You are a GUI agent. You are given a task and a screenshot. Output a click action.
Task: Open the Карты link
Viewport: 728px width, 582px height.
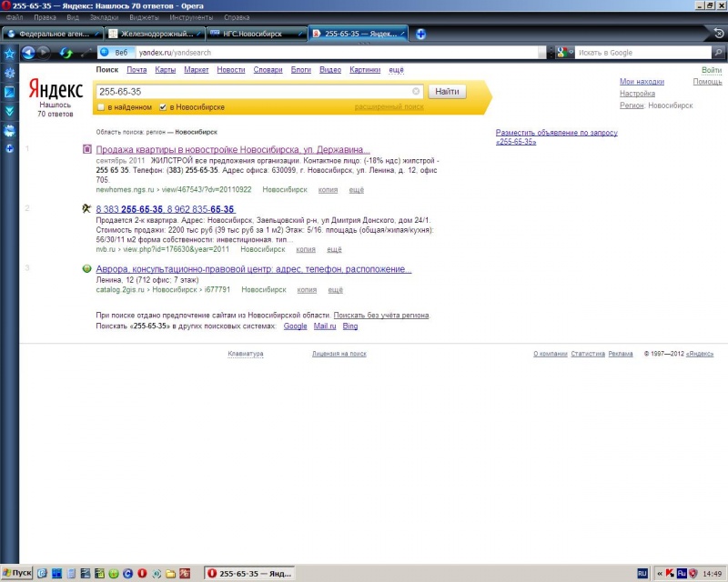[x=166, y=70]
